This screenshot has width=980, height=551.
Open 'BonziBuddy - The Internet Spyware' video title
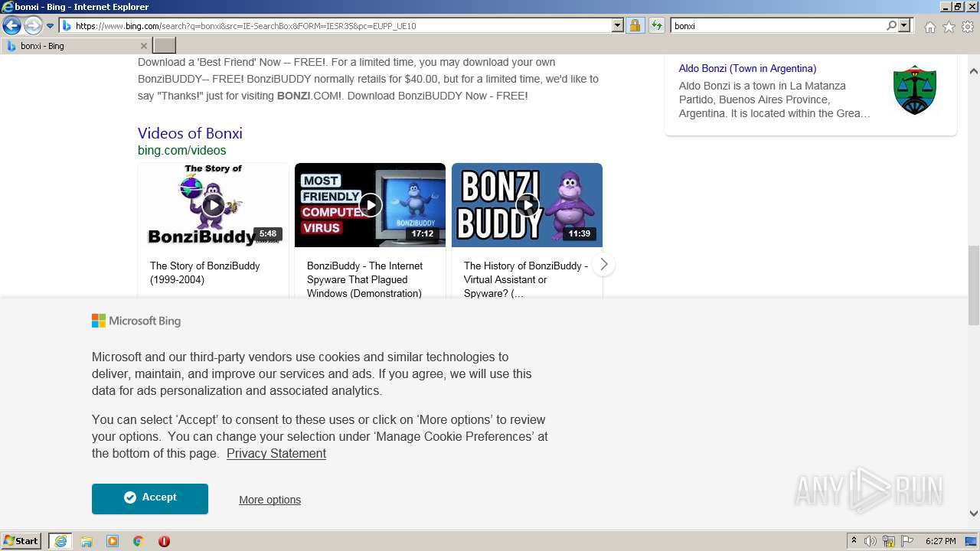[364, 279]
